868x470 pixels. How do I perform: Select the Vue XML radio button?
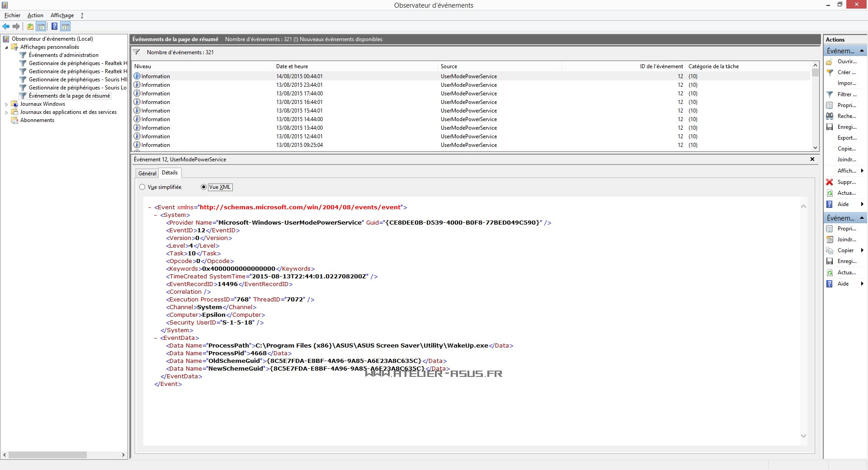[x=203, y=187]
